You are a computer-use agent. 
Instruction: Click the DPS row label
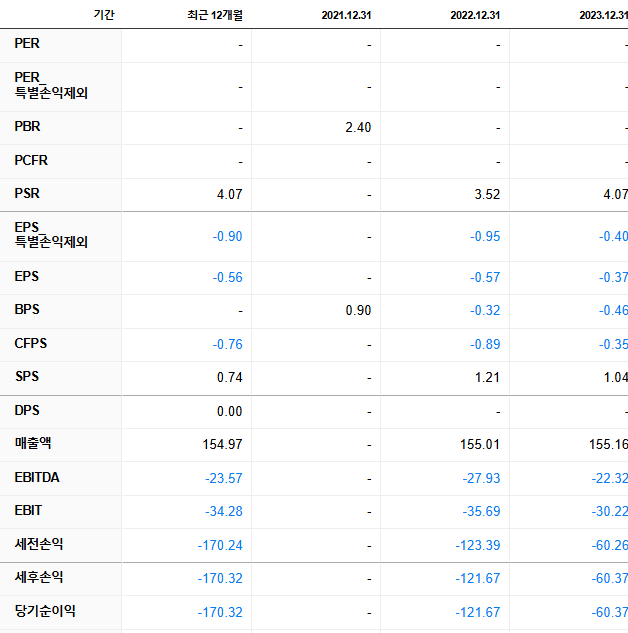(27, 411)
